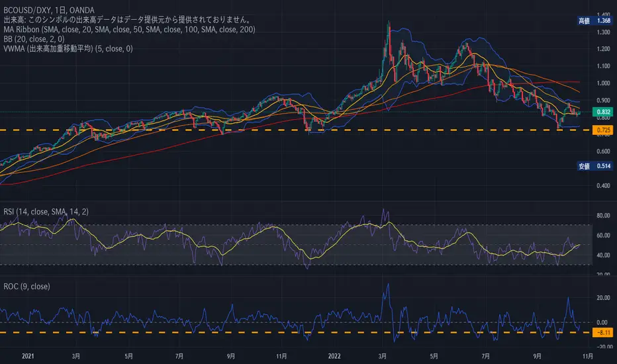This screenshot has height=364, width=617.
Task: Click the 0.514 low price label
Action: click(x=594, y=166)
